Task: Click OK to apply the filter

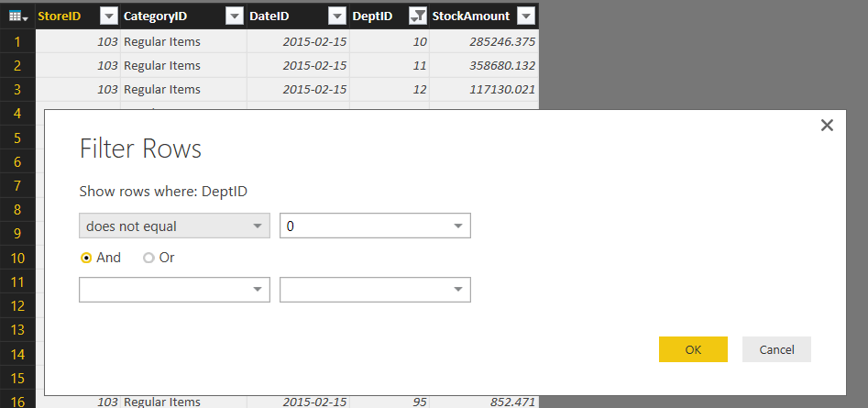Action: 693,349
